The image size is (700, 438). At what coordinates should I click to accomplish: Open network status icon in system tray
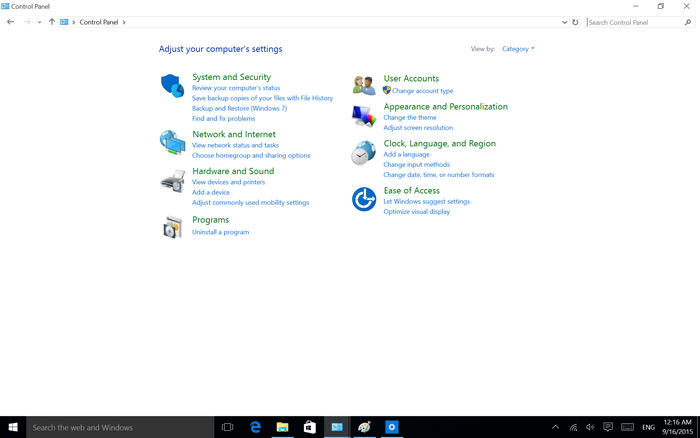(x=573, y=427)
